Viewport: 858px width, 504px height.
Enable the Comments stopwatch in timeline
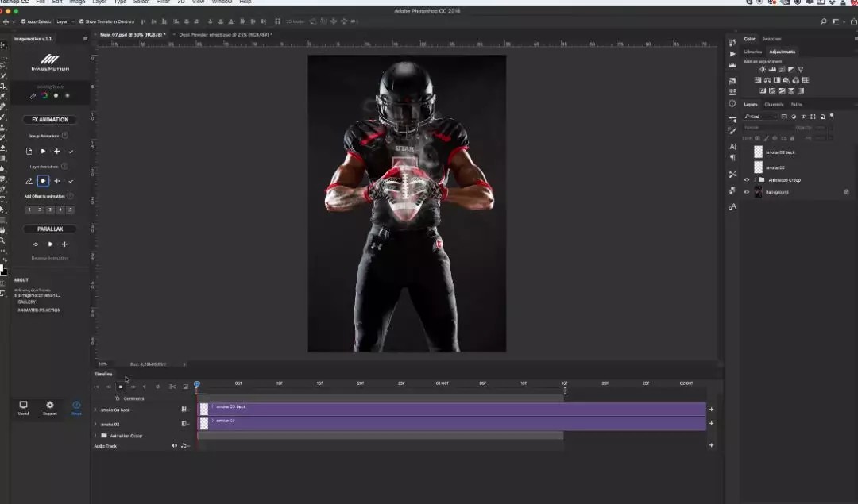[x=117, y=398]
